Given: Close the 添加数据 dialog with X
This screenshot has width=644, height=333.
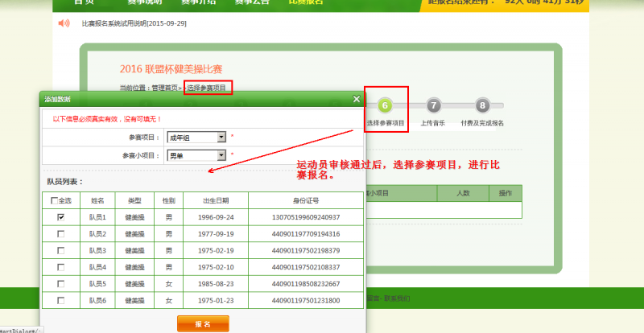Looking at the screenshot, I should coord(357,99).
